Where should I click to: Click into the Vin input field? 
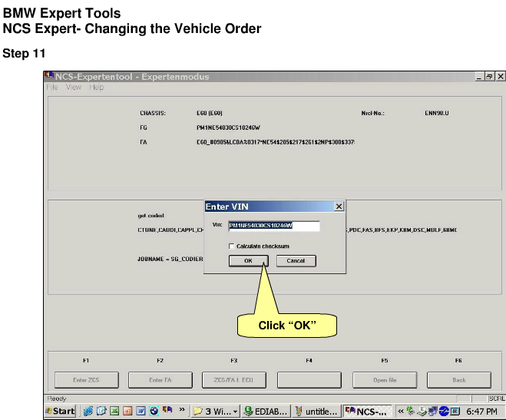[x=274, y=226]
